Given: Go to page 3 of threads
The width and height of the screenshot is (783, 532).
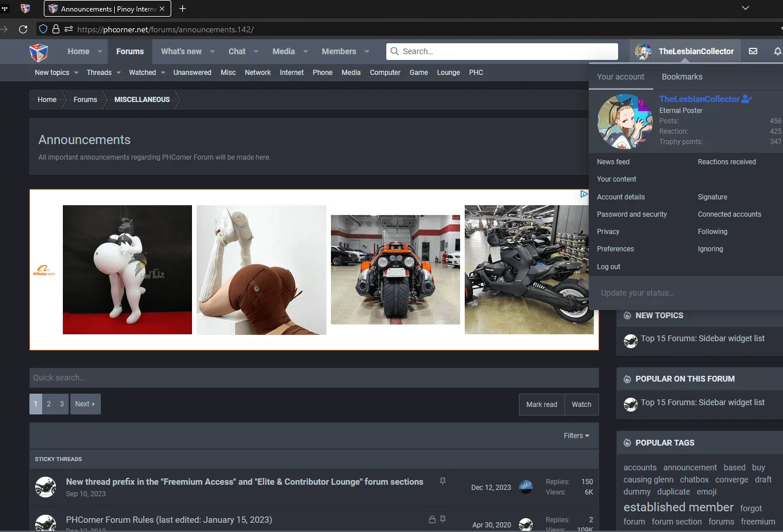Looking at the screenshot, I should click(x=62, y=404).
